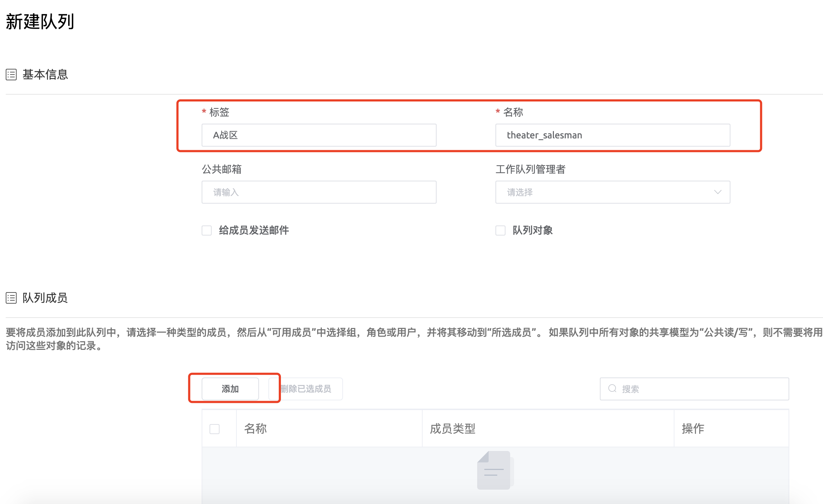Click into the 公共邮箱 input field

pyautogui.click(x=319, y=192)
